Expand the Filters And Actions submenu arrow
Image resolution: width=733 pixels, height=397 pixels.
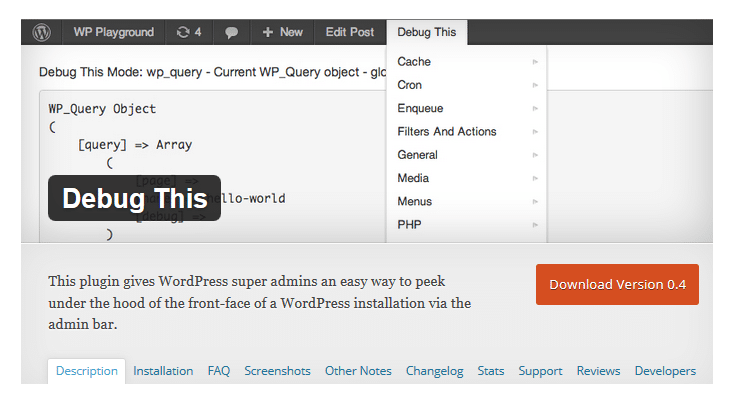(x=535, y=132)
